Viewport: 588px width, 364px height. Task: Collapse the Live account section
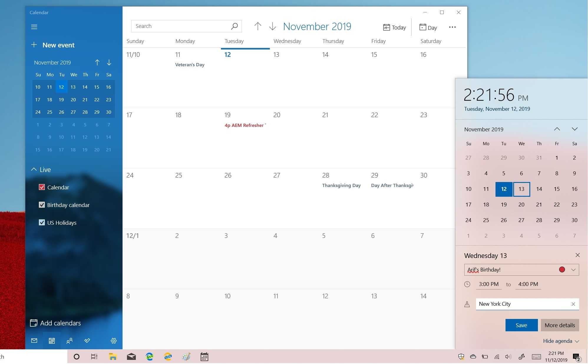[x=34, y=170]
